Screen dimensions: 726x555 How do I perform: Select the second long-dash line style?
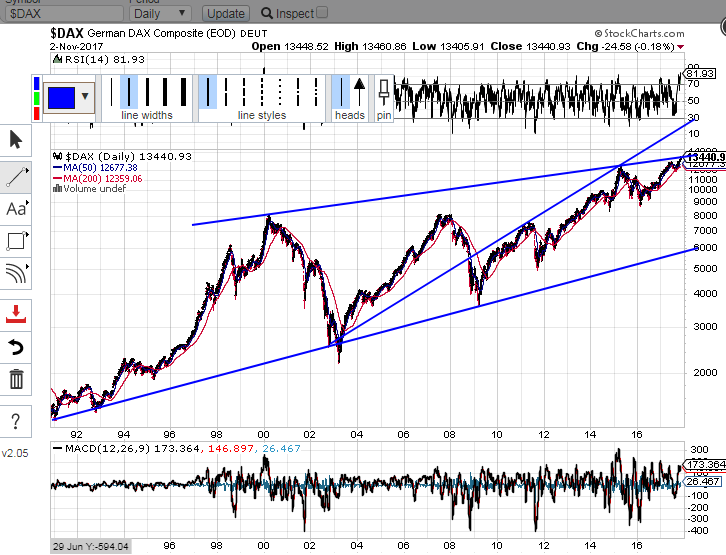[x=226, y=92]
